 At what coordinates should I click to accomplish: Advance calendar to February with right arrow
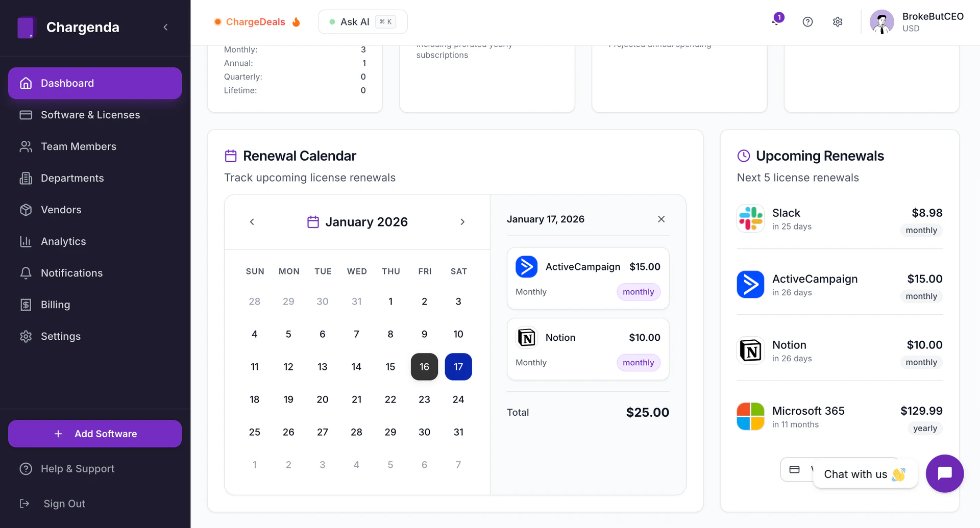pos(462,222)
